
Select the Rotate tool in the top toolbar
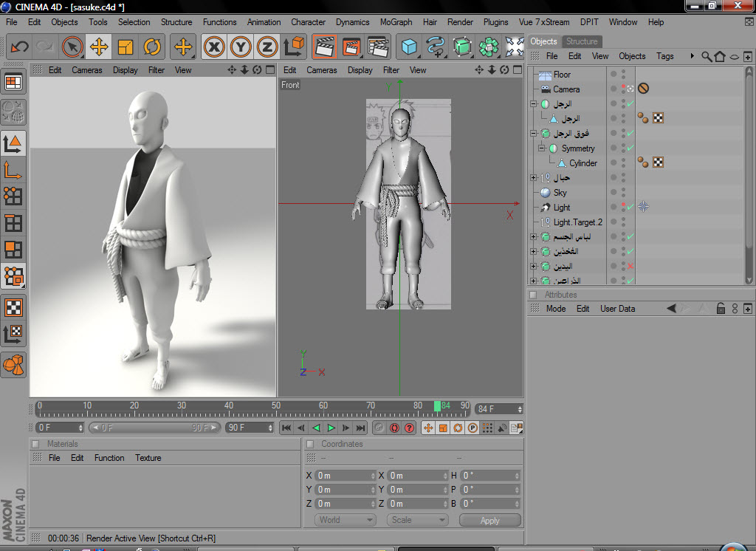152,47
